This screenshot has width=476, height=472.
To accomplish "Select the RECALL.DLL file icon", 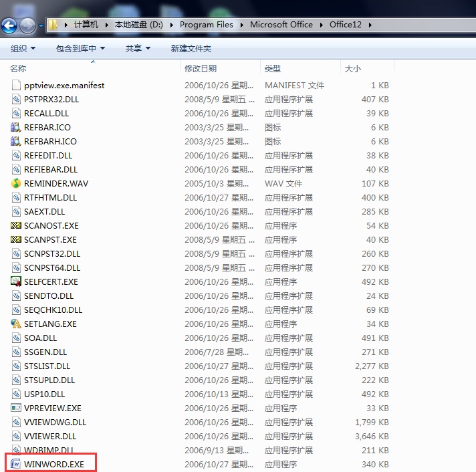I will click(16, 113).
